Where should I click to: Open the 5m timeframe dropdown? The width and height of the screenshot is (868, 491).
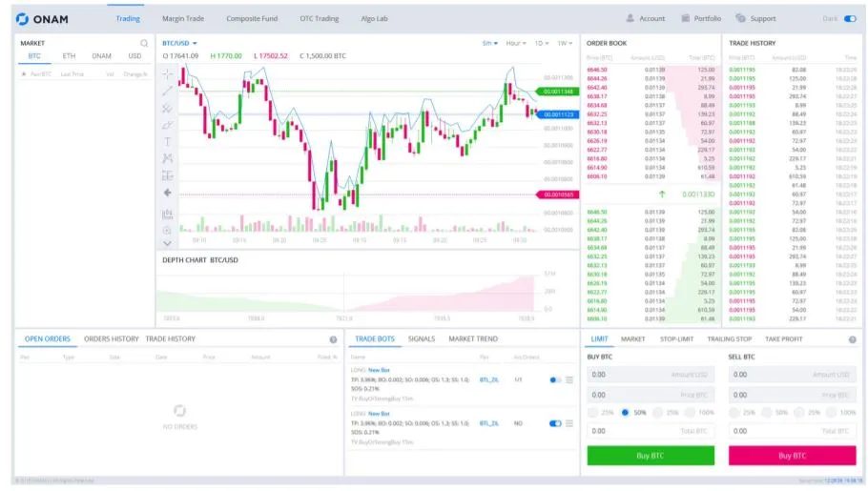tap(490, 43)
